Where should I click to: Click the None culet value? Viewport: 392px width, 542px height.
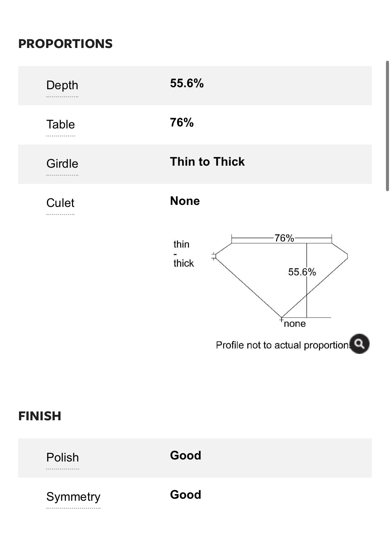click(185, 201)
